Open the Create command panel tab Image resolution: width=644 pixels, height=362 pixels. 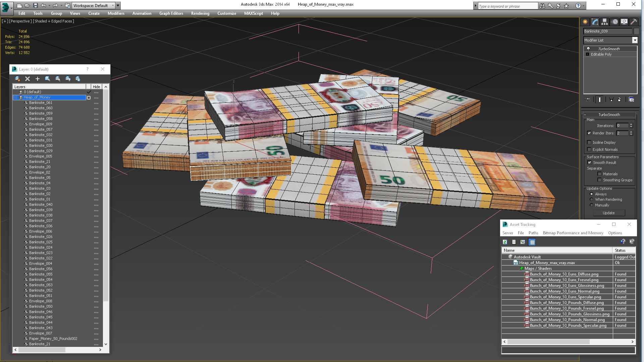click(x=585, y=22)
